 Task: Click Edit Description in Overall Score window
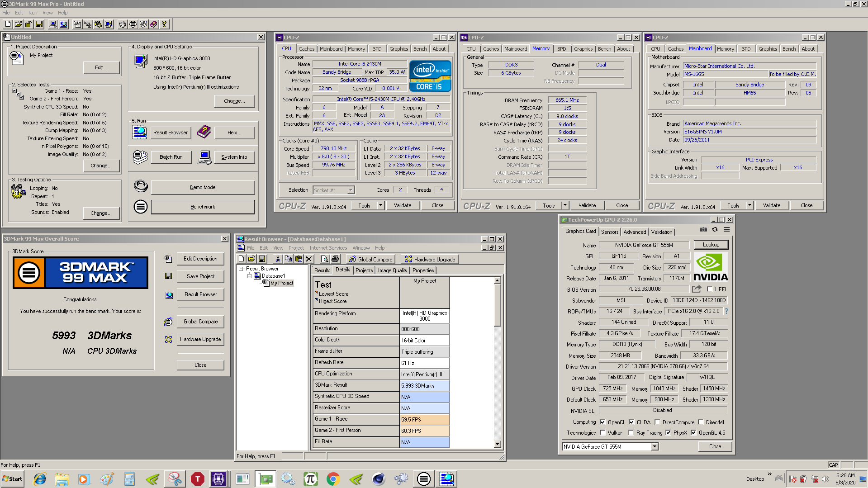(200, 259)
